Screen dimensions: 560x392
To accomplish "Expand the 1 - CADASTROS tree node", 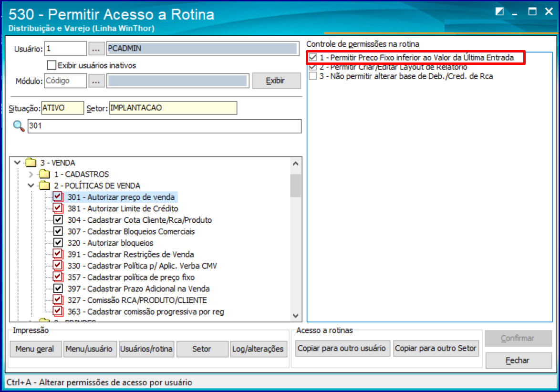I will 31,174.
